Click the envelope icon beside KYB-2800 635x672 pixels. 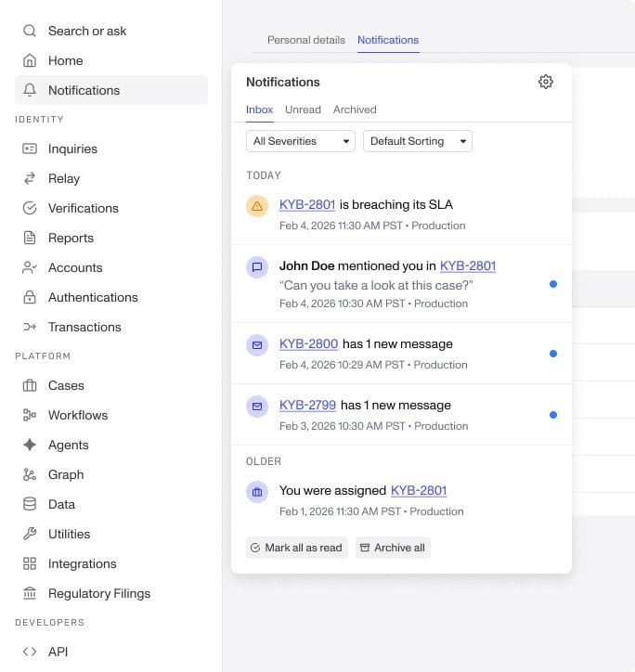tap(257, 345)
